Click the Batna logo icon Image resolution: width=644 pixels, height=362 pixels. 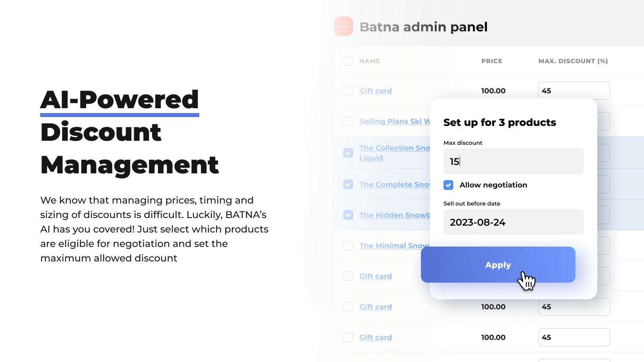pyautogui.click(x=343, y=26)
